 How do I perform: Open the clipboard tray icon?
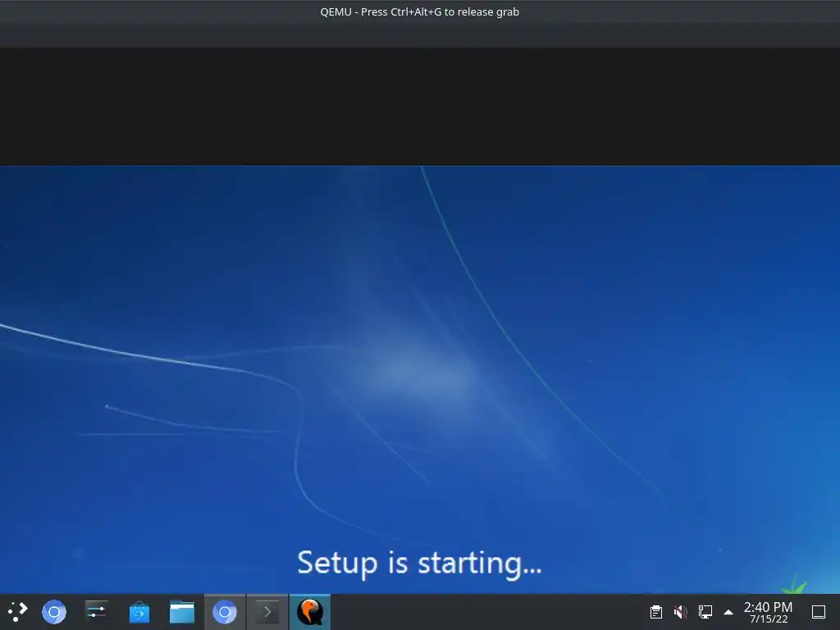656,612
